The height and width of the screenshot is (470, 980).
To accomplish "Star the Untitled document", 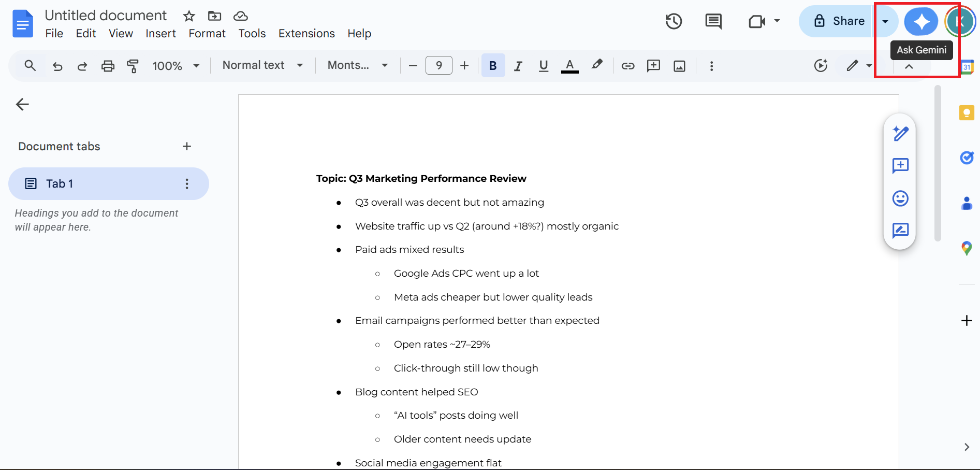I will coord(189,16).
